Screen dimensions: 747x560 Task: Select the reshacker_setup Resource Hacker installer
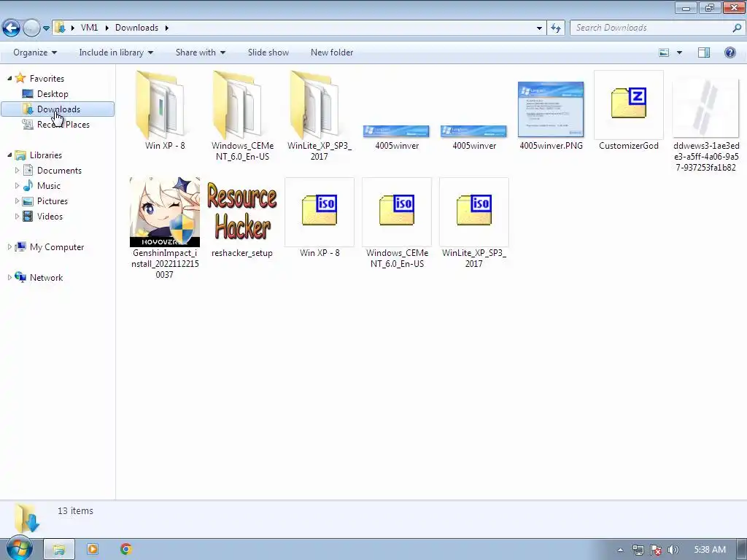242,218
